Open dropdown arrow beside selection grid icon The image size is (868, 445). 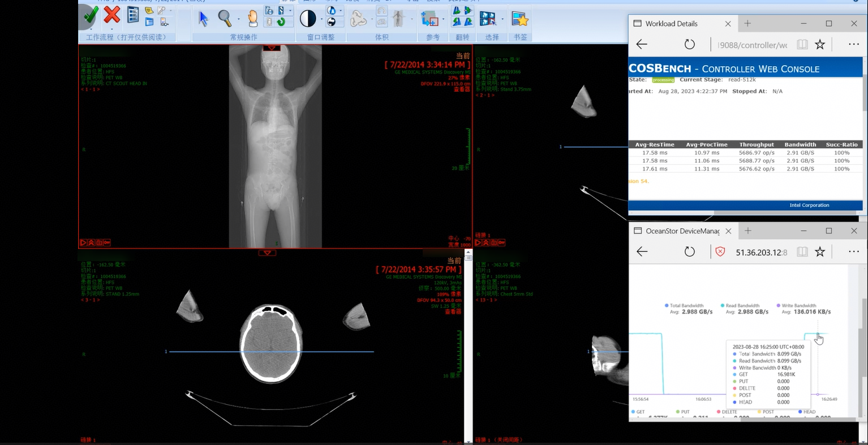point(502,19)
